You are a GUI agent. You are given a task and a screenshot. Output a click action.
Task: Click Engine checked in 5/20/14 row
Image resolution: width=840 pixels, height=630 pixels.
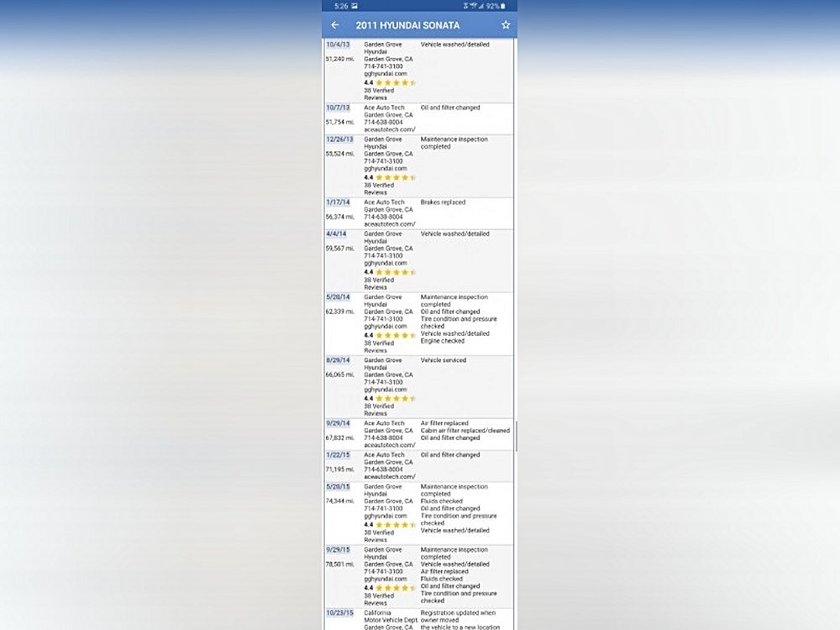(x=443, y=341)
